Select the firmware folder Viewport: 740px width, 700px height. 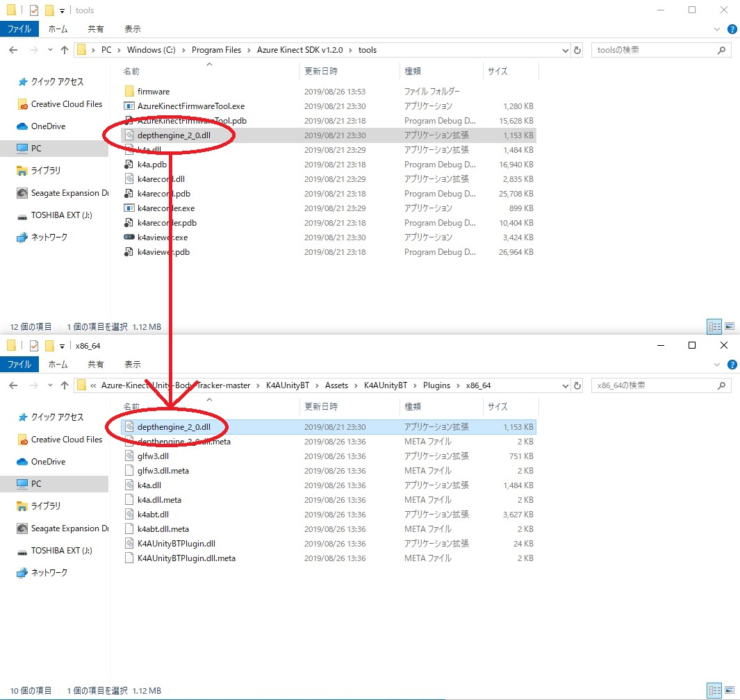pyautogui.click(x=154, y=92)
